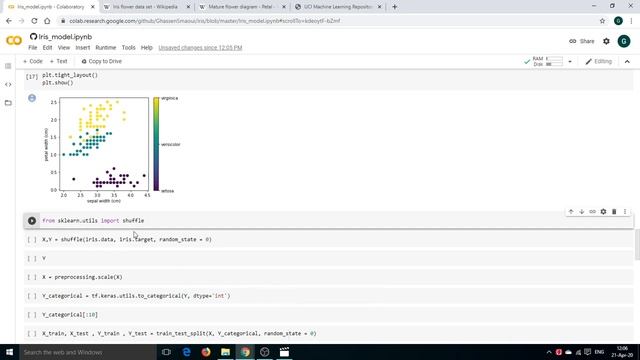The width and height of the screenshot is (640, 360).
Task: Open Editing mode dropdown
Action: click(x=599, y=62)
